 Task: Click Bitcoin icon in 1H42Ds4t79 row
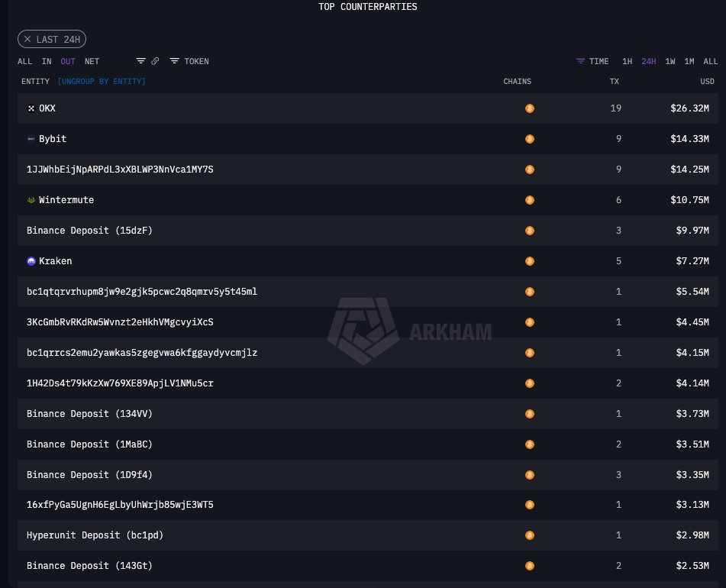pos(530,383)
